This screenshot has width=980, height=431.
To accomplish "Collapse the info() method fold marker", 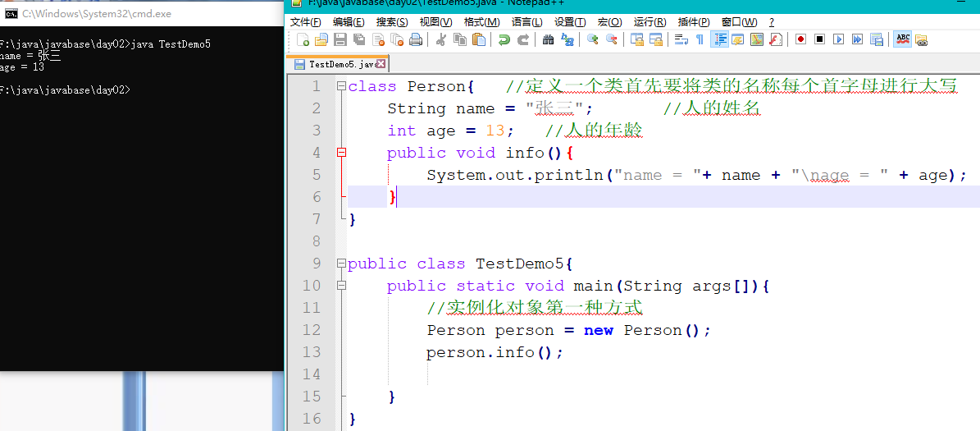I will pos(341,152).
